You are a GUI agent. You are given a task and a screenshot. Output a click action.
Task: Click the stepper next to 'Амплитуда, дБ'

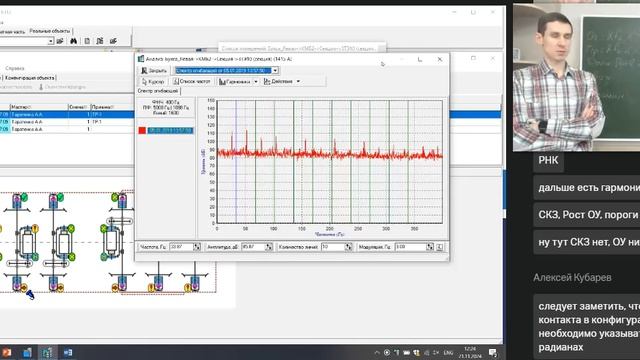pyautogui.click(x=269, y=247)
